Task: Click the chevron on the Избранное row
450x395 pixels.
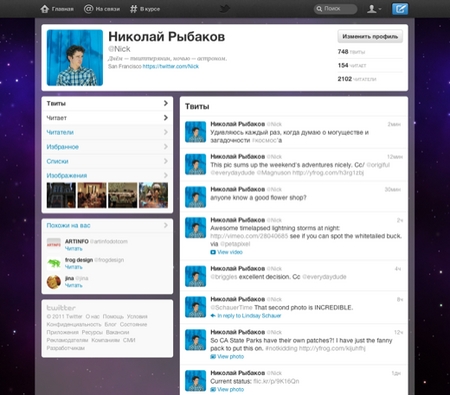Action: (166, 147)
